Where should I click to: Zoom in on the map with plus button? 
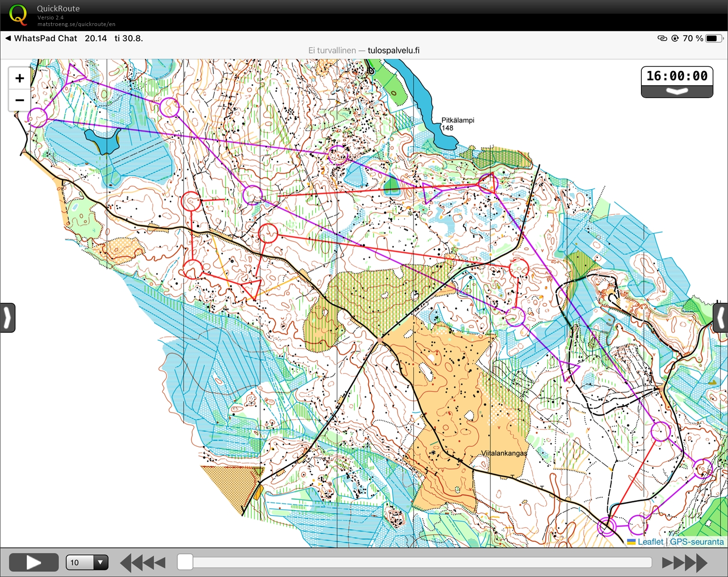click(19, 78)
